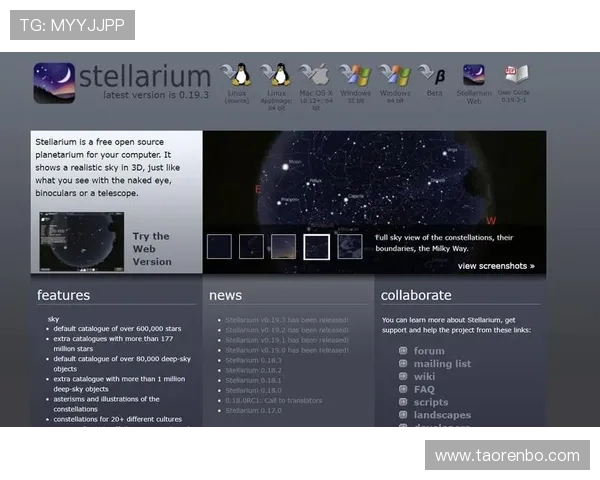
Task: Click the mailing list link
Action: pos(442,364)
